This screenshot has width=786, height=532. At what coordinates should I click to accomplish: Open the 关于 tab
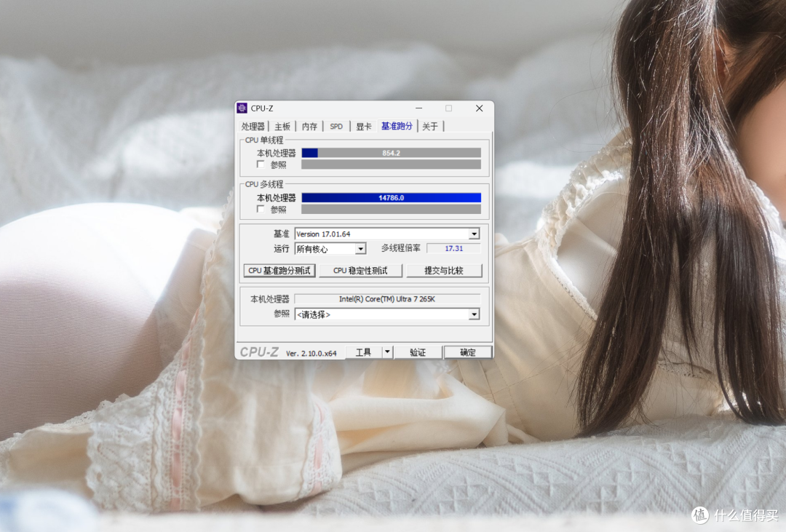pyautogui.click(x=430, y=127)
